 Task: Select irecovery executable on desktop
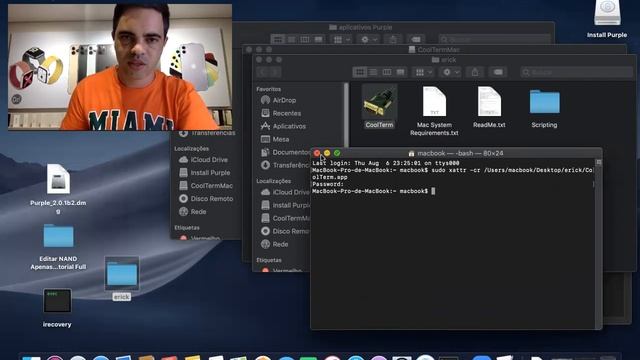57,308
